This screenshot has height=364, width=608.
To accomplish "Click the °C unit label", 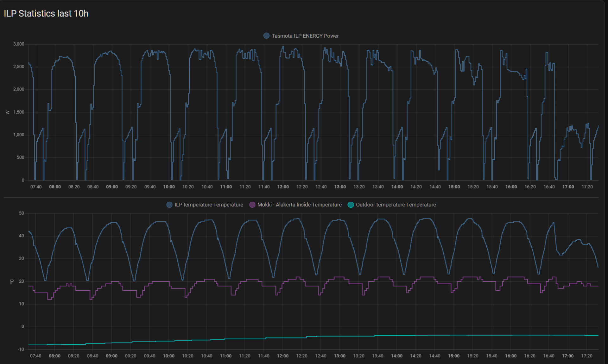I will pyautogui.click(x=12, y=281).
